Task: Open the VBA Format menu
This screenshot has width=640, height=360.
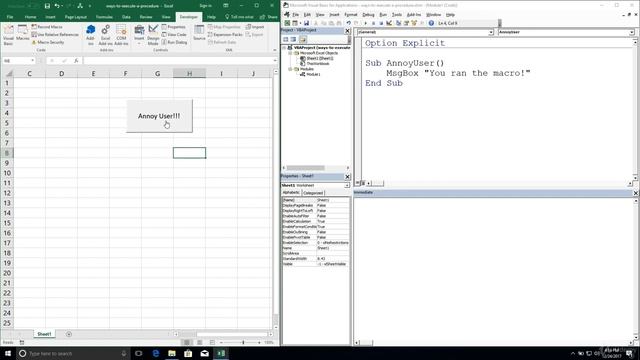Action: click(351, 15)
